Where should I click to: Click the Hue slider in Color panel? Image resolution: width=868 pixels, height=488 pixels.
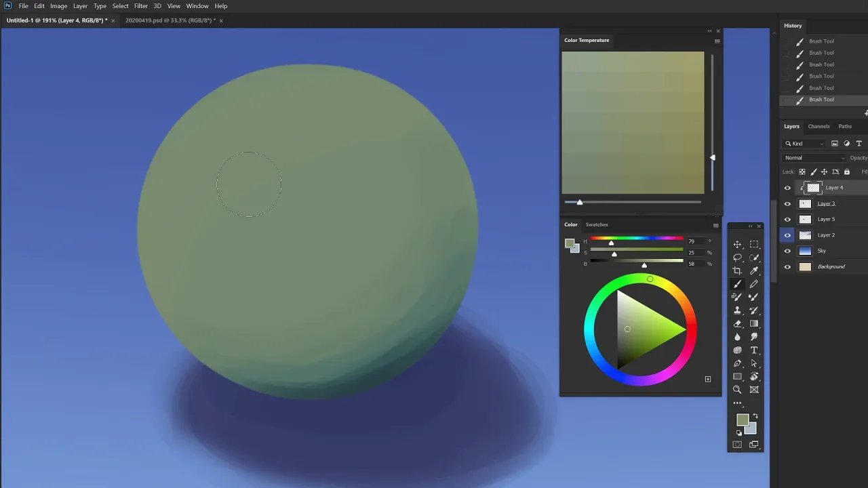click(x=637, y=239)
